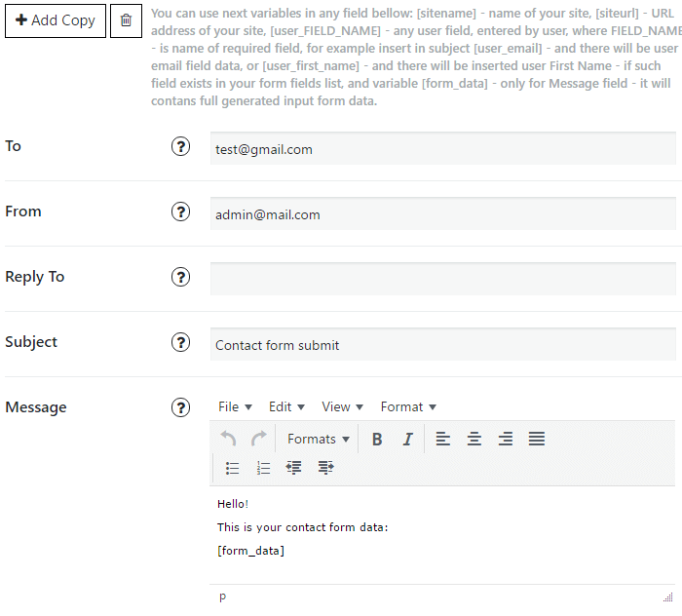
Task: Increase indent of paragraph
Action: coord(325,468)
